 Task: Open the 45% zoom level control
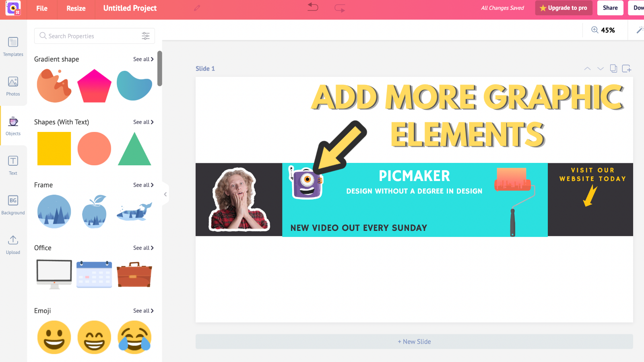coord(608,30)
